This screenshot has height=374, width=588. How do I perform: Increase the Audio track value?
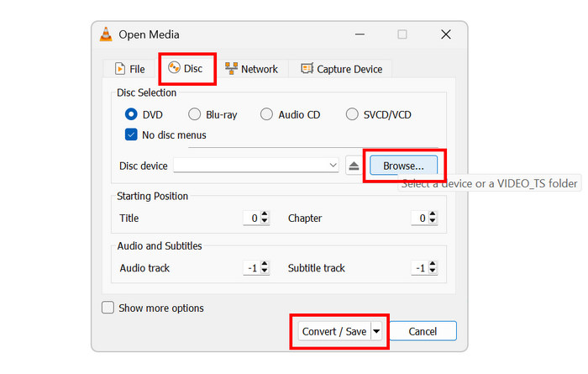(x=265, y=264)
